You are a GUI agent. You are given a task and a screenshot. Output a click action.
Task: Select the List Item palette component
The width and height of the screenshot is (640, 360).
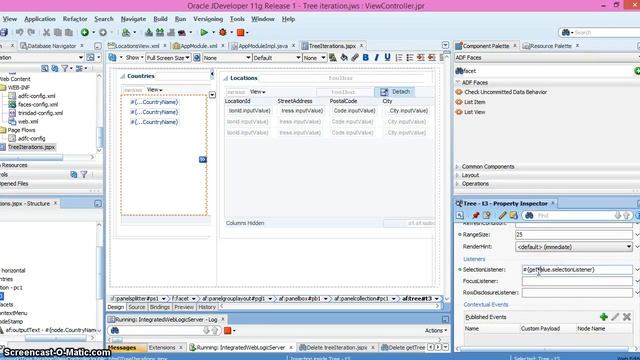click(x=474, y=102)
